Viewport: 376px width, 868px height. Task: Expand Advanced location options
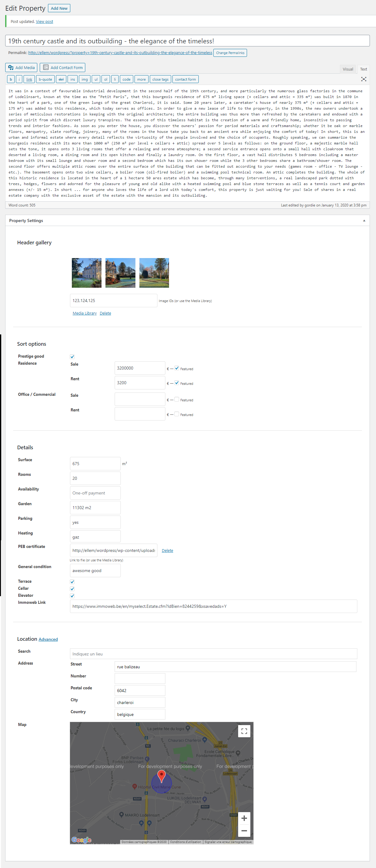48,639
